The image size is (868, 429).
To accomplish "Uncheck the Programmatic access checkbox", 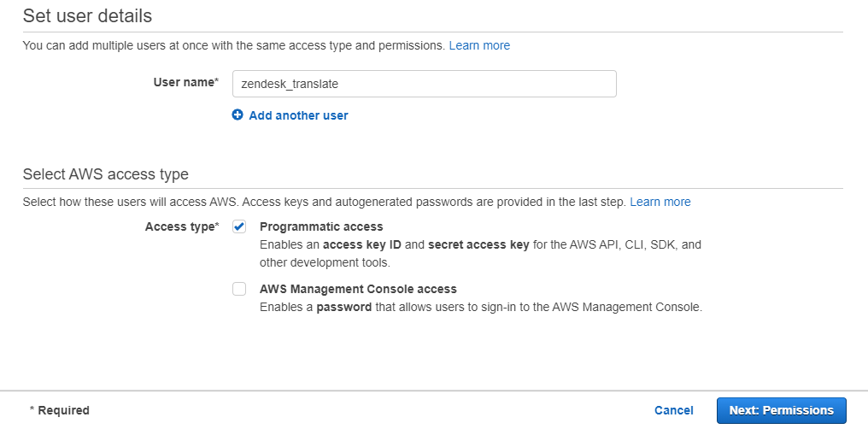I will 239,226.
